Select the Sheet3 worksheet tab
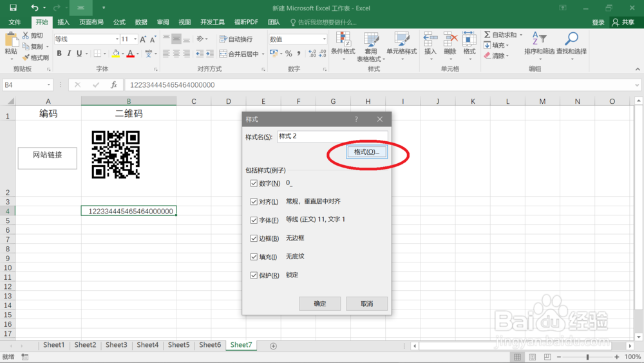 116,345
